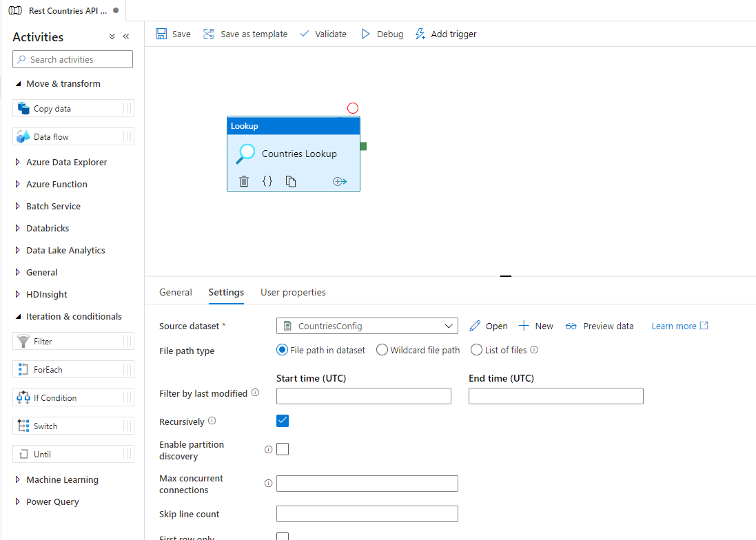Click the green success connector on Lookup
This screenshot has width=756, height=540.
pos(364,146)
